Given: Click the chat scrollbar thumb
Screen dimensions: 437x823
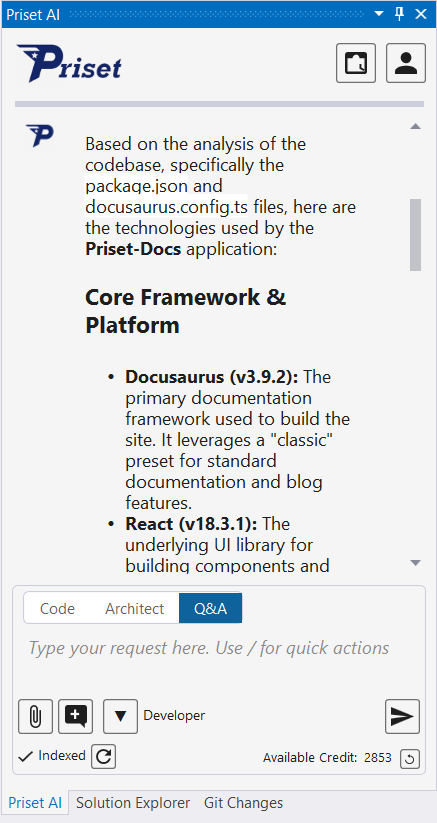Looking at the screenshot, I should [415, 235].
